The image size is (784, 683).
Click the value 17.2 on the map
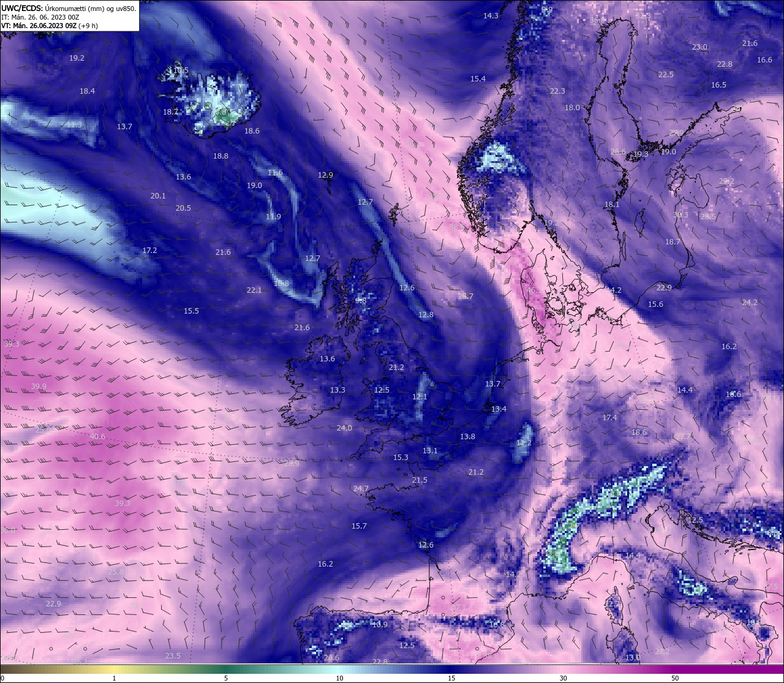(149, 251)
